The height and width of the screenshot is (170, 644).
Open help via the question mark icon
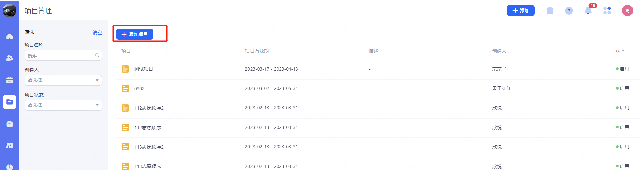point(569,11)
